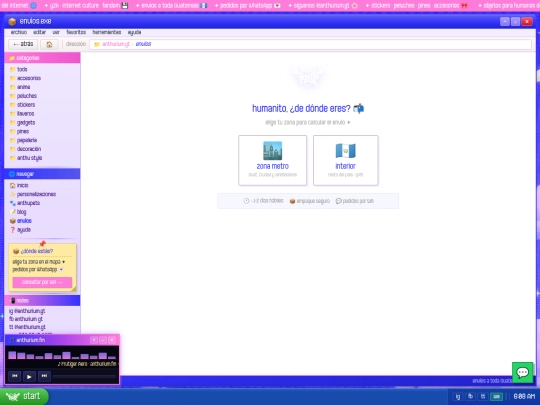Click the 'redes' panel header
This screenshot has width=540, height=405.
42,301
